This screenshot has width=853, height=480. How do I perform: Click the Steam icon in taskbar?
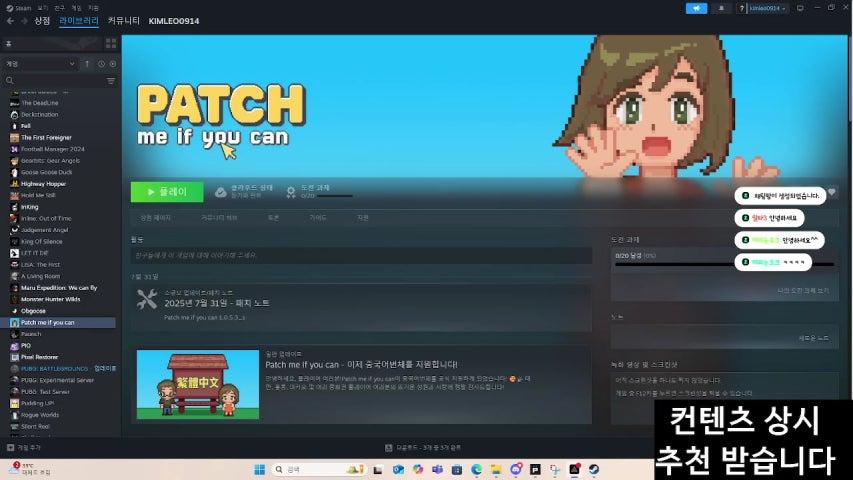coord(594,469)
